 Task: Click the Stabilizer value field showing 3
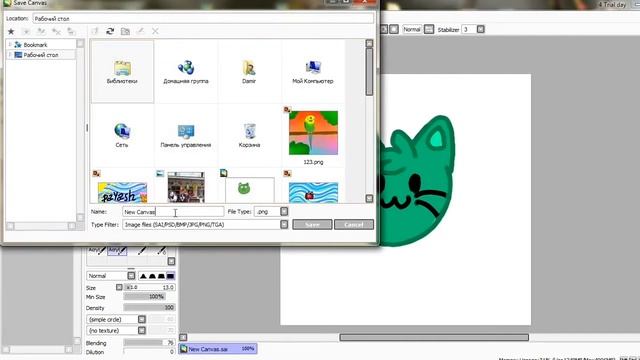point(469,29)
